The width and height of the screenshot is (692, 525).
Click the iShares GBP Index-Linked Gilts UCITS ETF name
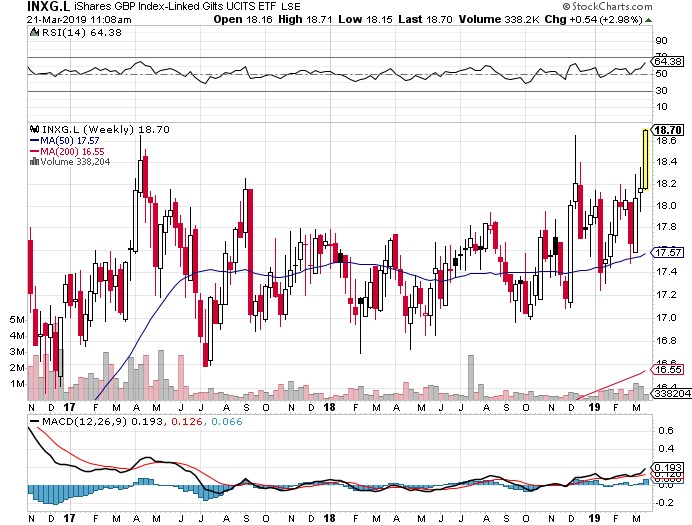pyautogui.click(x=176, y=7)
